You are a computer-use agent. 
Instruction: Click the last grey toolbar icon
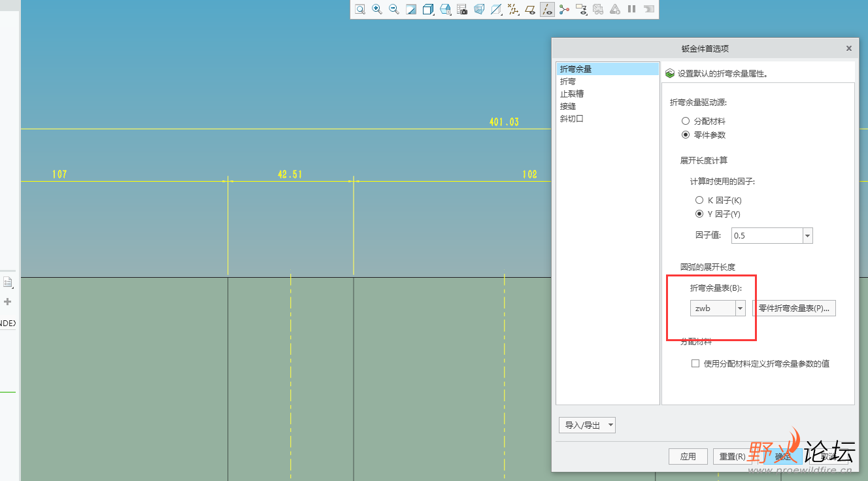pos(648,9)
